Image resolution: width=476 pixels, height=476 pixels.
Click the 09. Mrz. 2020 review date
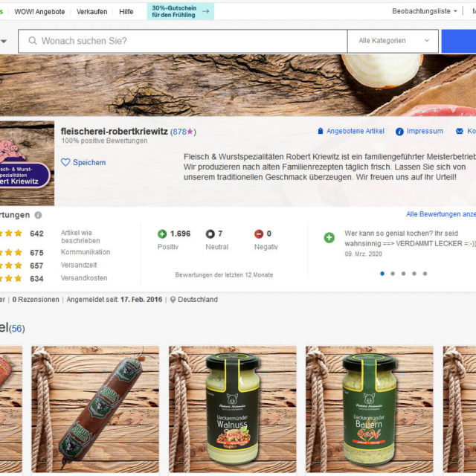click(364, 254)
